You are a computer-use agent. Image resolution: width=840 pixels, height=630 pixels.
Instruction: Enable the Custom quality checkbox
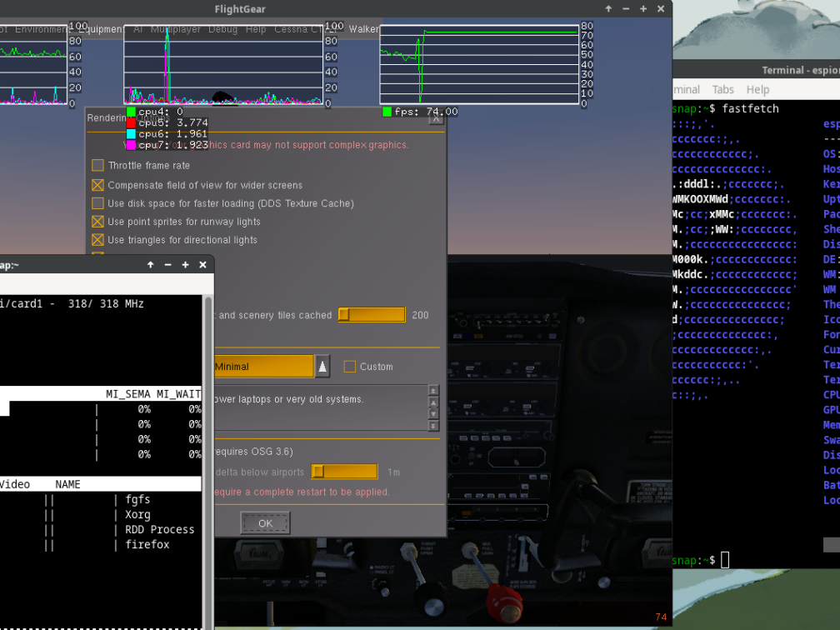(x=350, y=366)
